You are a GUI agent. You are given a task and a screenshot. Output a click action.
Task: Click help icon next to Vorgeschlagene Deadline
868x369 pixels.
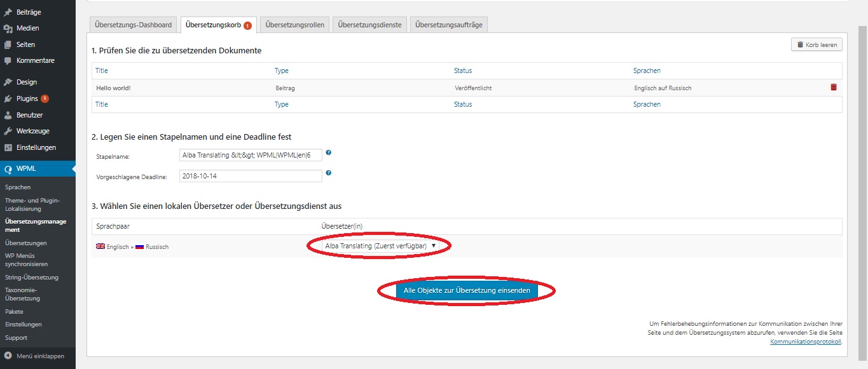(328, 173)
